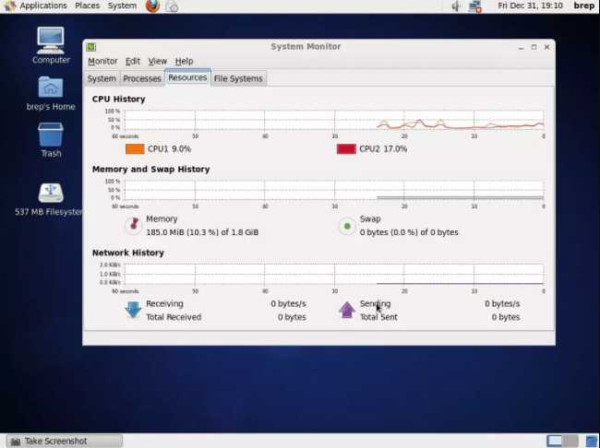Click the System Monitor title bar icon
The width and height of the screenshot is (600, 448).
click(91, 46)
